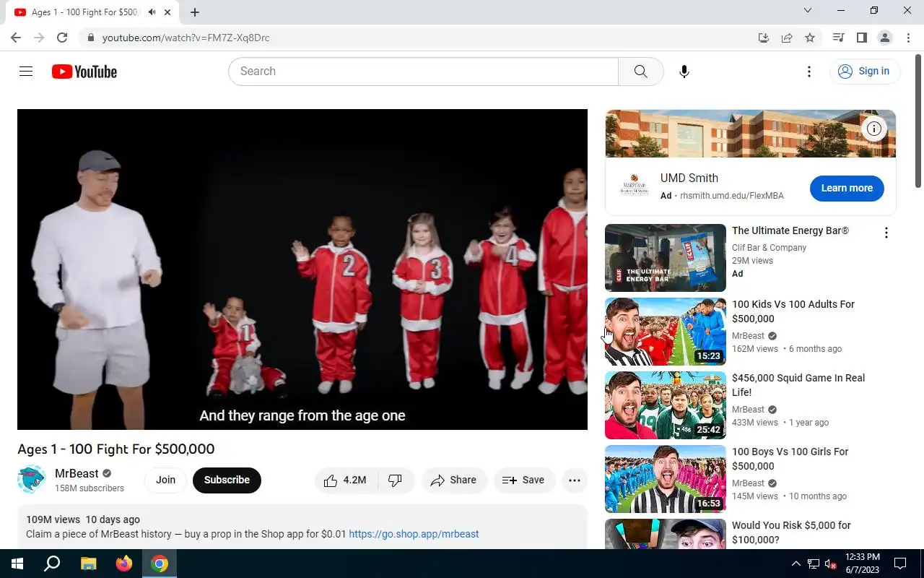Install app icon in address bar
The width and height of the screenshot is (924, 578).
pos(764,38)
